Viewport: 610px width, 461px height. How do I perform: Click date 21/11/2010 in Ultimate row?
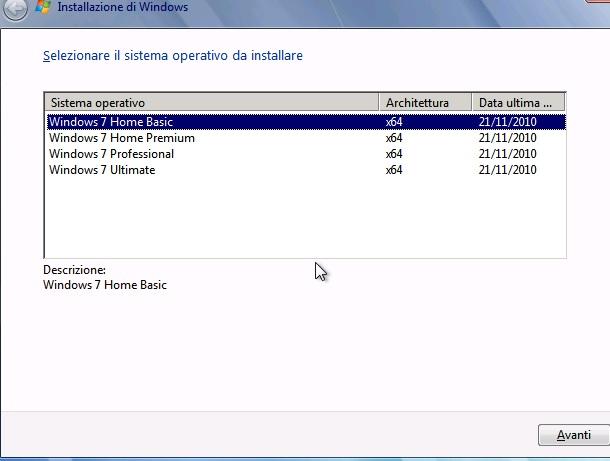coord(508,170)
